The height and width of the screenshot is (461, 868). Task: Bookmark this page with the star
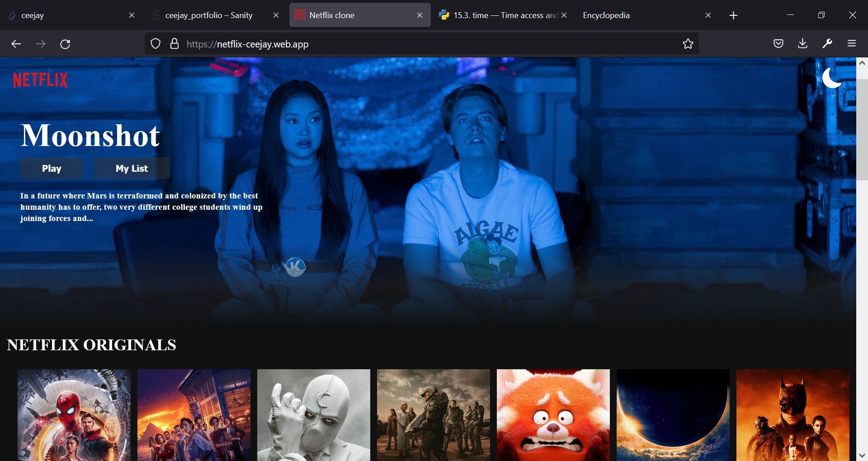click(x=688, y=44)
